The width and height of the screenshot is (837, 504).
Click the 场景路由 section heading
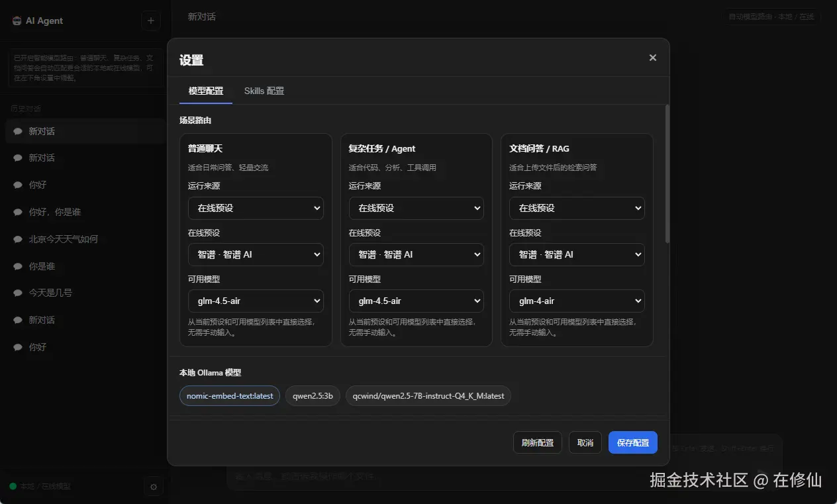tap(195, 121)
